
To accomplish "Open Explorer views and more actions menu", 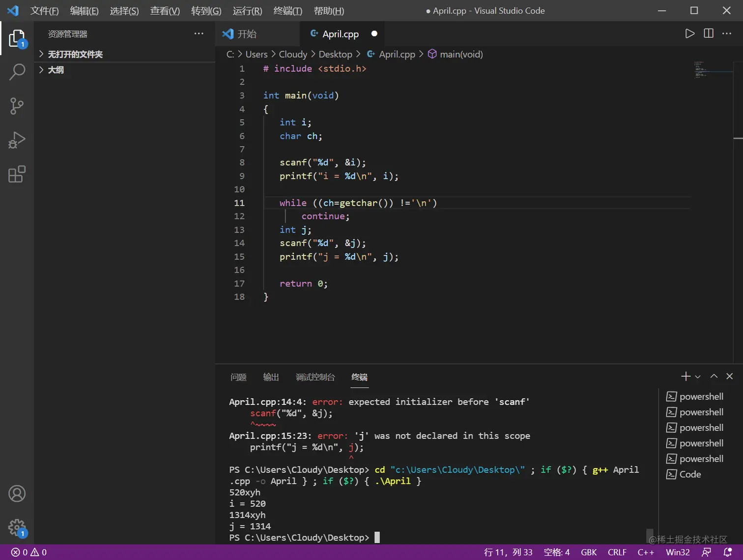I will pyautogui.click(x=199, y=33).
